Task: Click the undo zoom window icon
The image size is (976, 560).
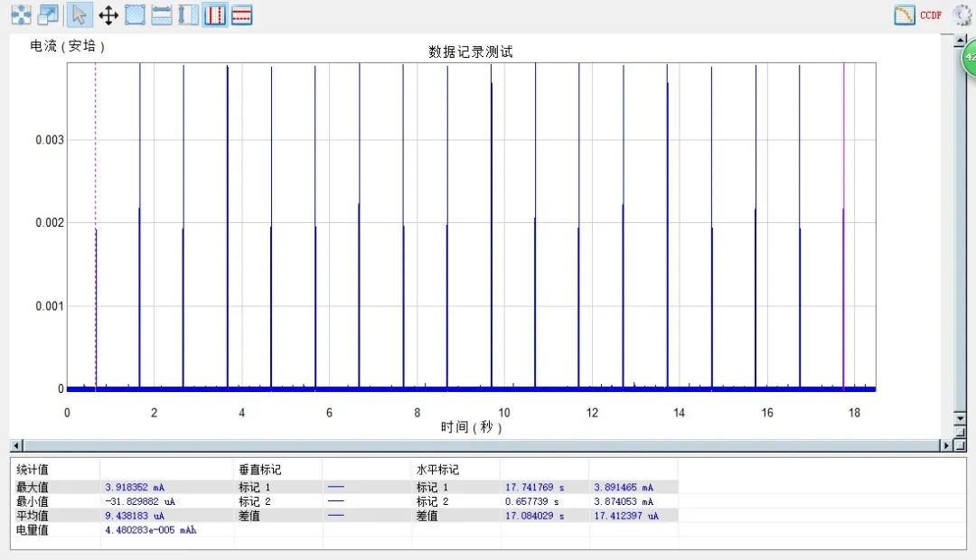Action: pos(48,15)
